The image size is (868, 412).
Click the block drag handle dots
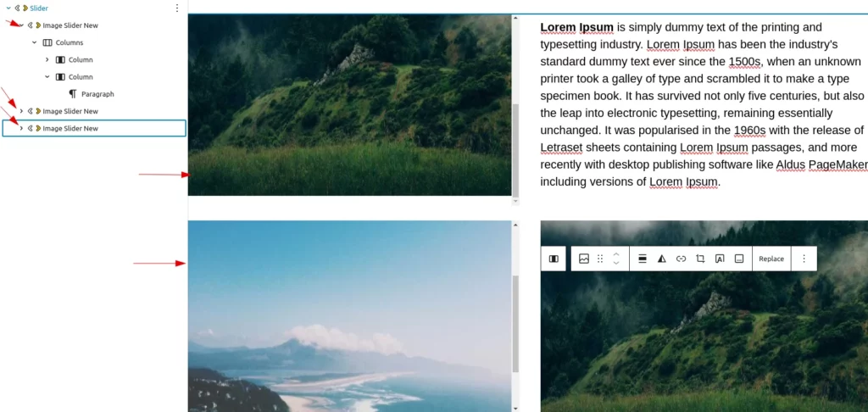pos(600,259)
